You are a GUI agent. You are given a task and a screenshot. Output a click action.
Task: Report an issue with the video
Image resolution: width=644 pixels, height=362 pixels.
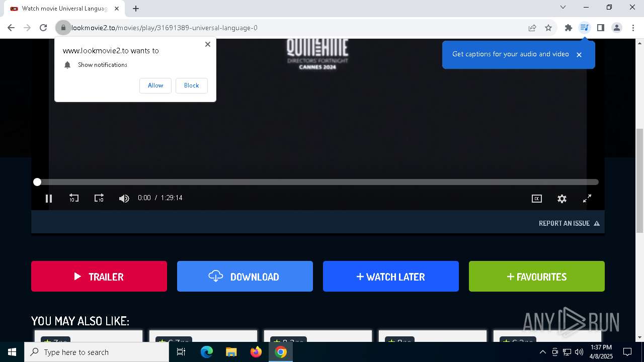(569, 223)
